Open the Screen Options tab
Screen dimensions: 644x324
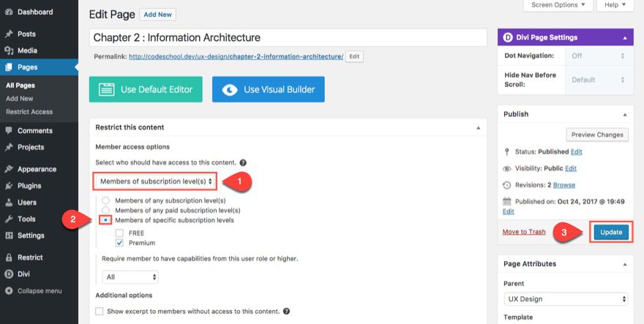click(557, 5)
